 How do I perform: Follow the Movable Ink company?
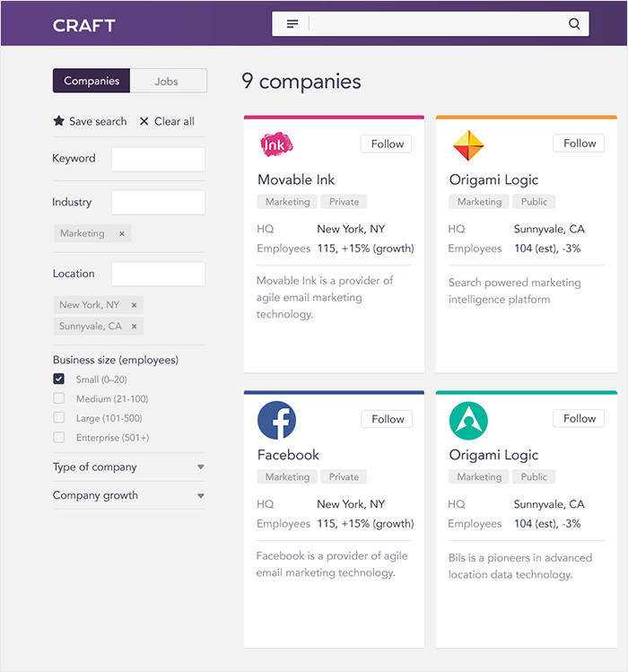pyautogui.click(x=388, y=144)
